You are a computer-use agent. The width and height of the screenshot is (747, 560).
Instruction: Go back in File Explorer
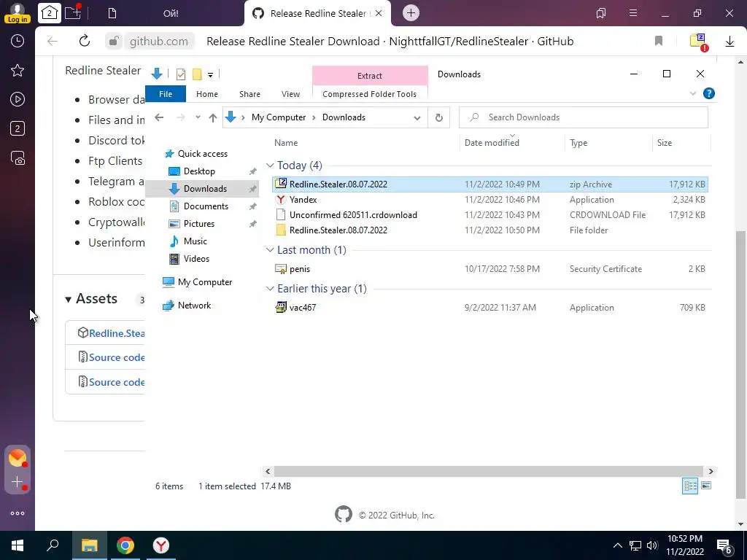pos(159,117)
